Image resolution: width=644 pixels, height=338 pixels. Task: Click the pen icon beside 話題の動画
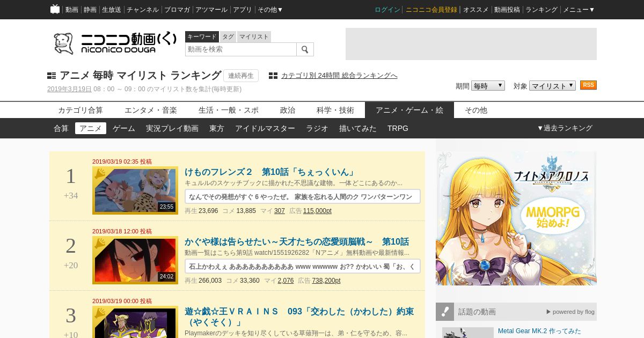(x=445, y=312)
